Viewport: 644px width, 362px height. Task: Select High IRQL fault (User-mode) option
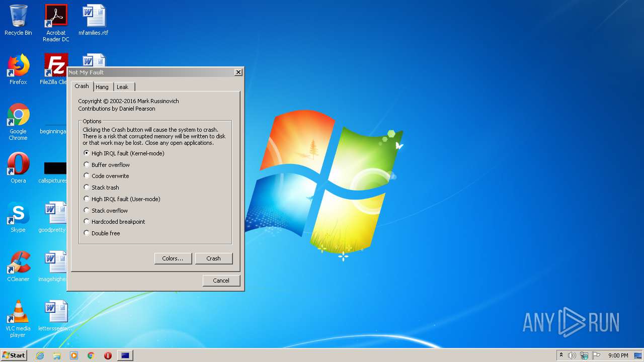tap(122, 199)
